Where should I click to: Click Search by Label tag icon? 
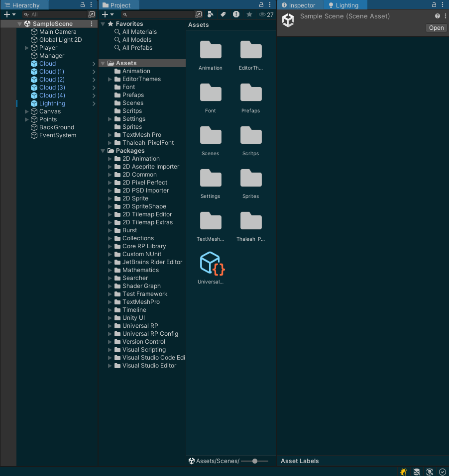[223, 14]
